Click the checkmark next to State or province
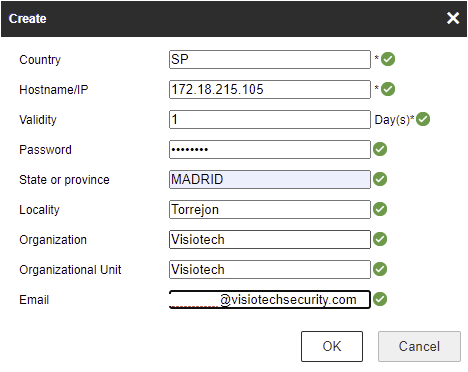The width and height of the screenshot is (468, 372). coord(380,179)
